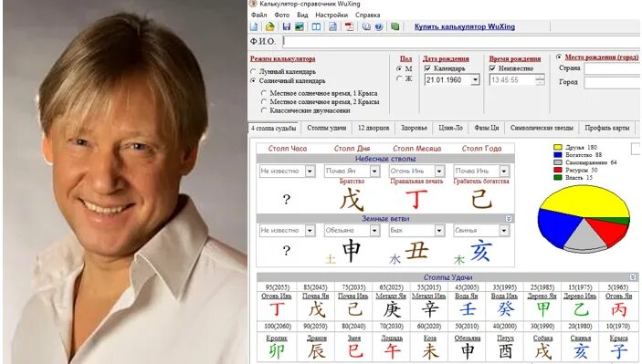
Task: Click the open folder toolbar icon
Action: pyautogui.click(x=269, y=26)
